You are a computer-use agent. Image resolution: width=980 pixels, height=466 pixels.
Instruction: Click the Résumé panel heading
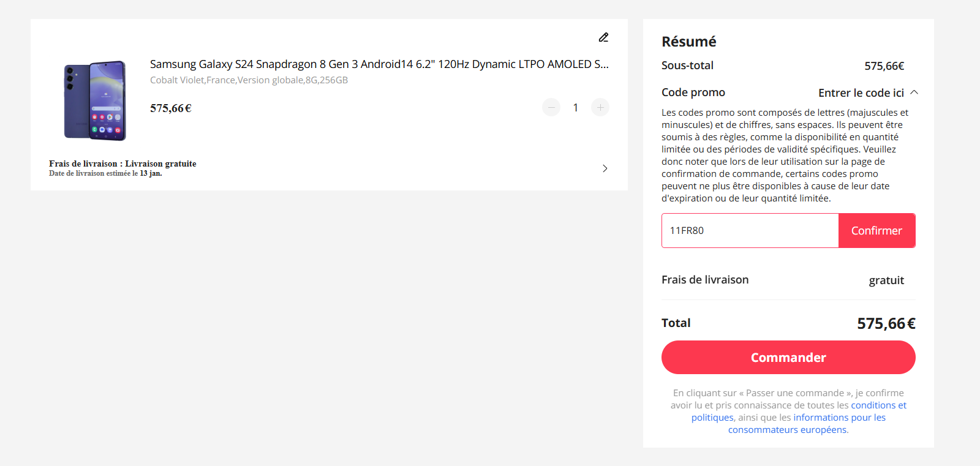pos(688,42)
